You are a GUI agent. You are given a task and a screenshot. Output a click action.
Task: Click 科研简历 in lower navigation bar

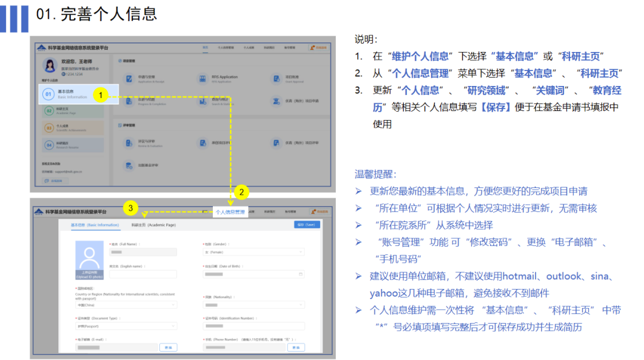pyautogui.click(x=270, y=211)
